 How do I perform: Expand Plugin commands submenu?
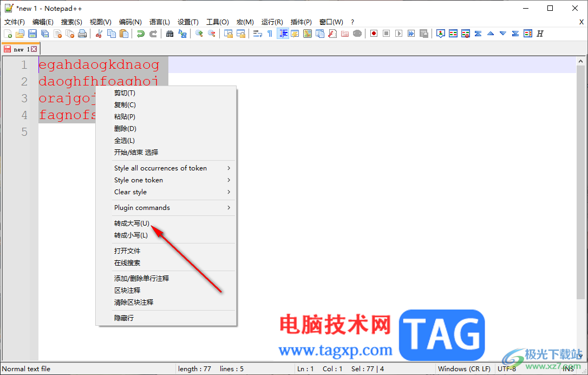(x=166, y=208)
